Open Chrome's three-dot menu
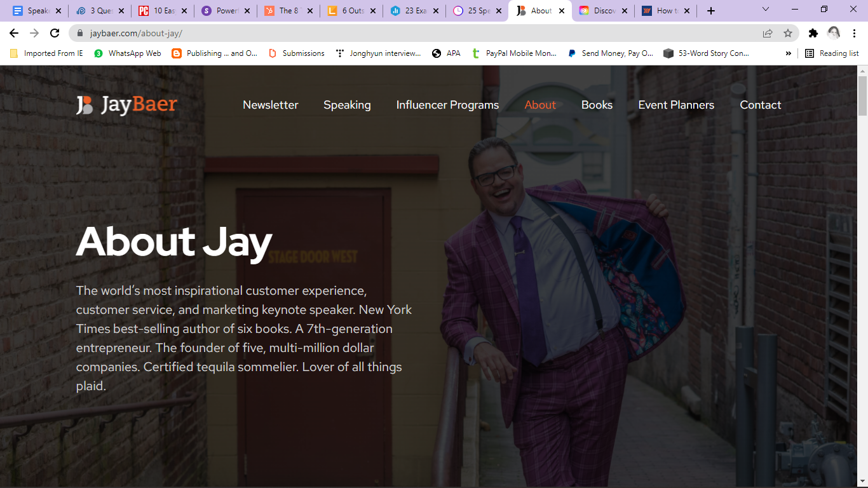Image resolution: width=868 pixels, height=488 pixels. tap(853, 33)
